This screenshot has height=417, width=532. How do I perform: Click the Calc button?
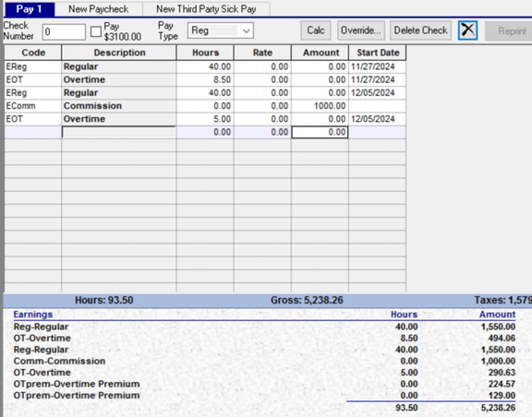tap(316, 30)
